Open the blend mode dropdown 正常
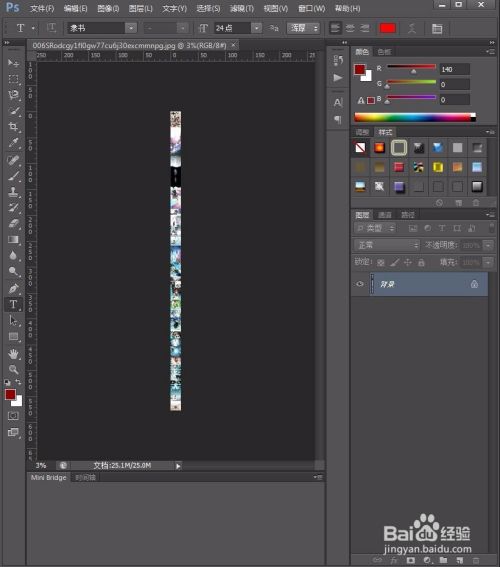 click(386, 245)
